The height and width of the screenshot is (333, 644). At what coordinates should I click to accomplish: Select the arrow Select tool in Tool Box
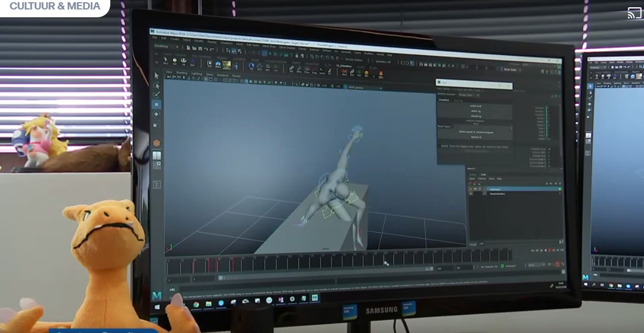coord(157,75)
